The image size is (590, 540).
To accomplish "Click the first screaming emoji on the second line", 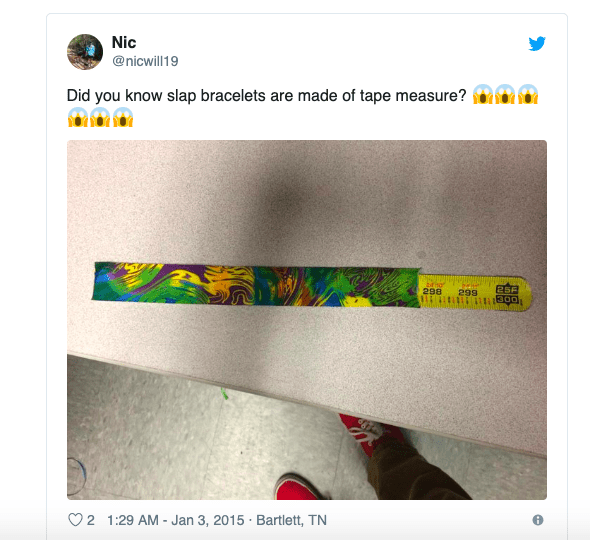I will point(78,117).
